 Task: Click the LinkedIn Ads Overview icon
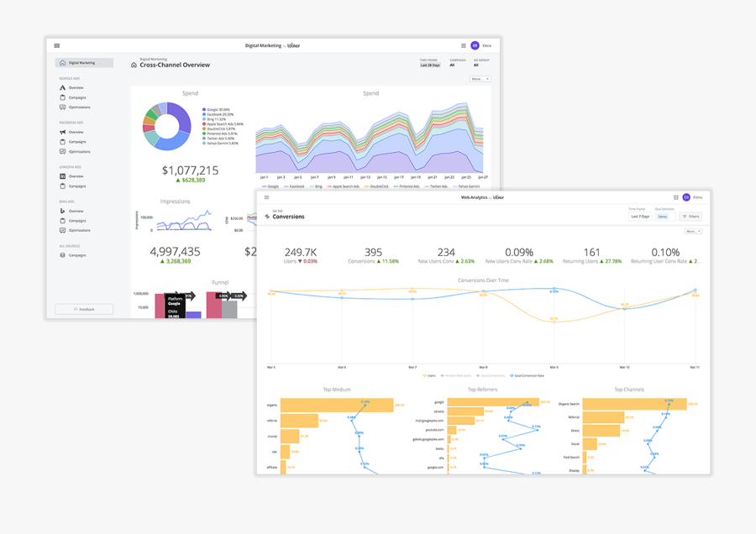click(x=63, y=176)
